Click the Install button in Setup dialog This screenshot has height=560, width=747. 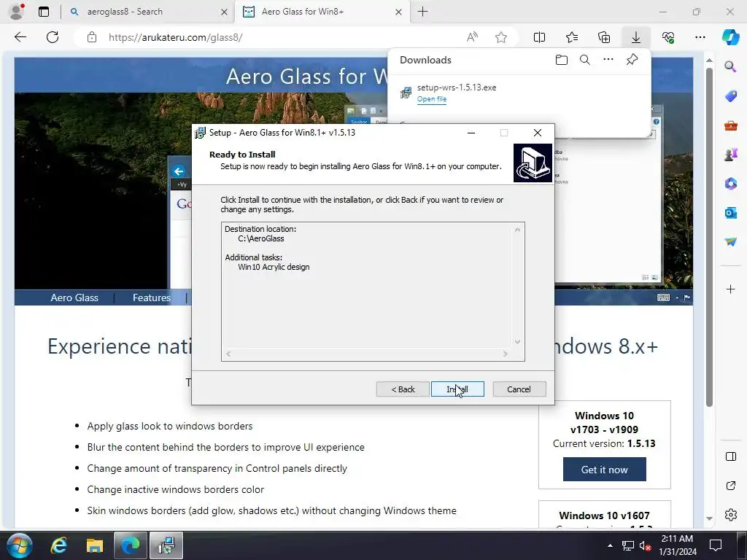(457, 389)
